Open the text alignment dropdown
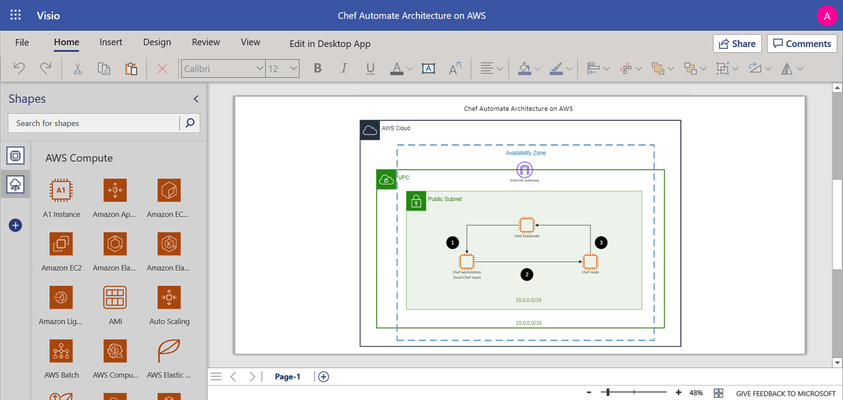 coord(491,68)
